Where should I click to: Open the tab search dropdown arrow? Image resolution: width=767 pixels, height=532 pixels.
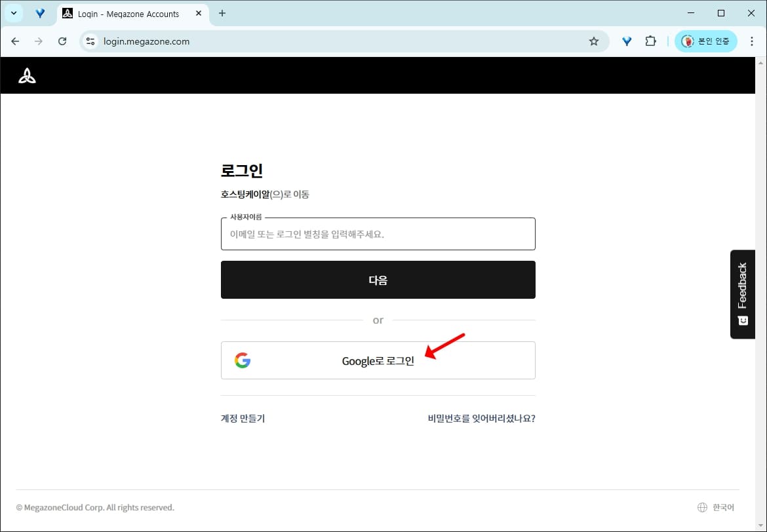pyautogui.click(x=14, y=13)
